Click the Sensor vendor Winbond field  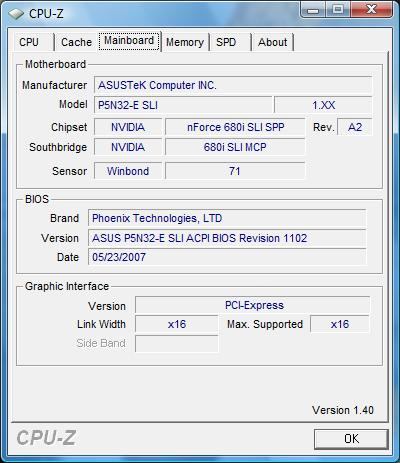pyautogui.click(x=128, y=171)
